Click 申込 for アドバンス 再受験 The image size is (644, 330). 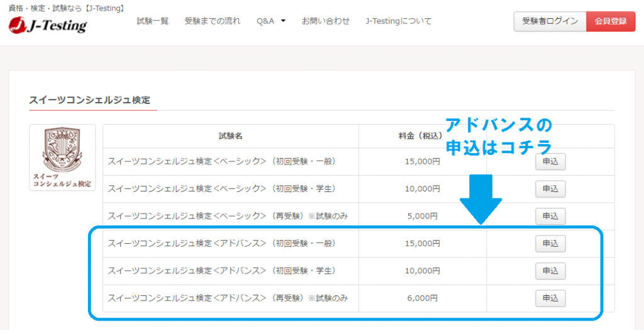coord(550,299)
